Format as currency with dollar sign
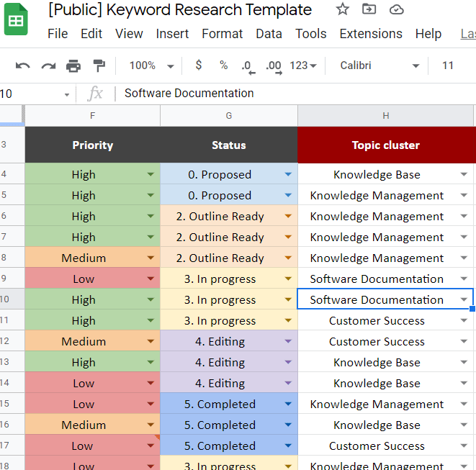476x470 pixels. point(199,65)
